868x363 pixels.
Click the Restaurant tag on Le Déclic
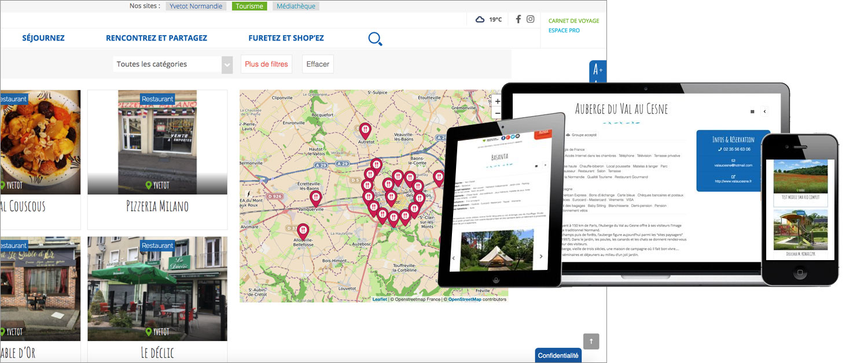157,246
